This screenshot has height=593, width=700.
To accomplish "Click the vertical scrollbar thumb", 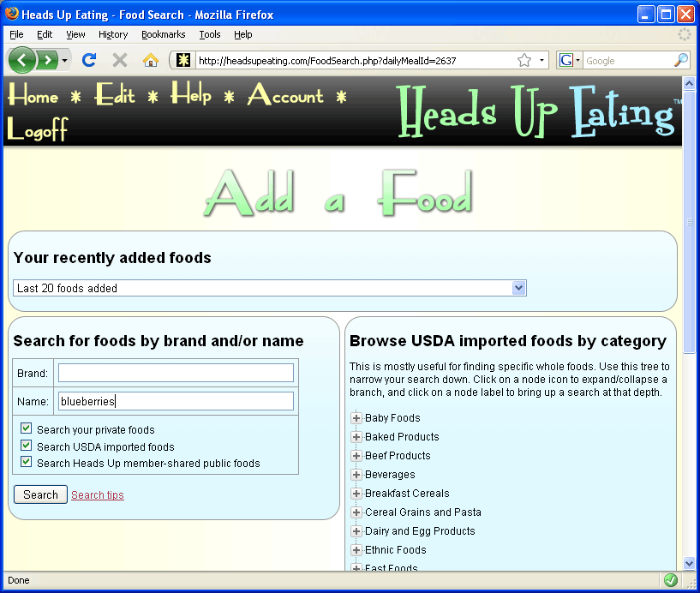I will tap(689, 222).
